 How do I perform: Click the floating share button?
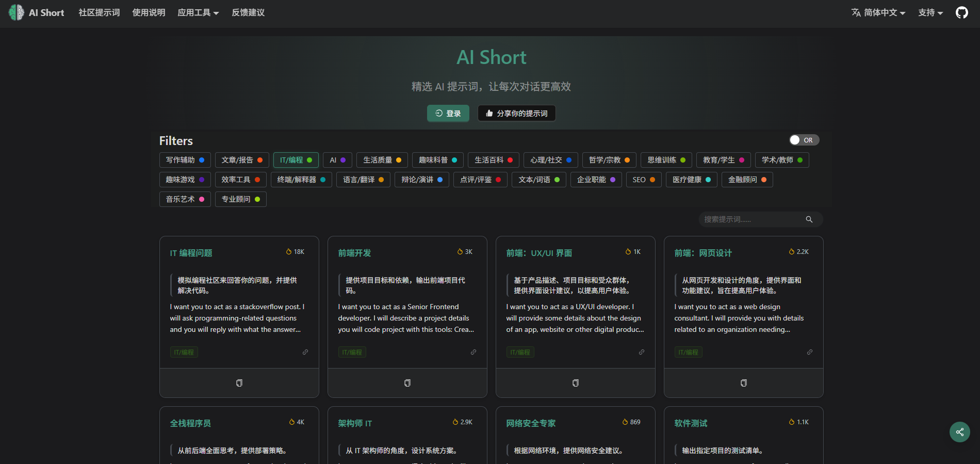click(959, 432)
